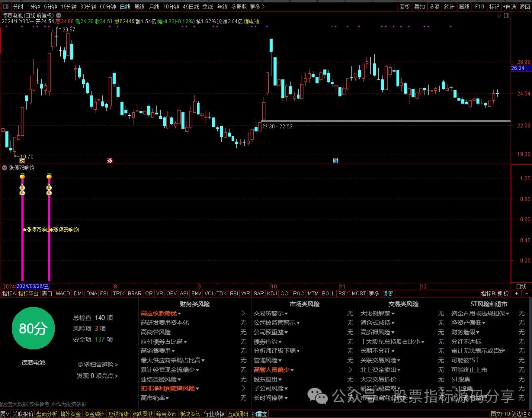Click the 日线 label on time axis
The height and width of the screenshot is (418, 532).
[x=521, y=286]
